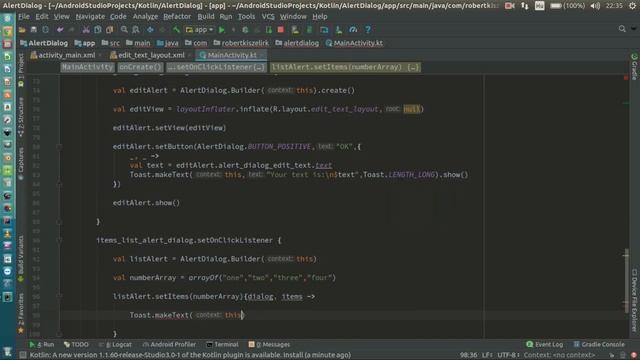Click the alertdialog breadcrumb in navigation bar
This screenshot has width=640, height=360.
[297, 43]
